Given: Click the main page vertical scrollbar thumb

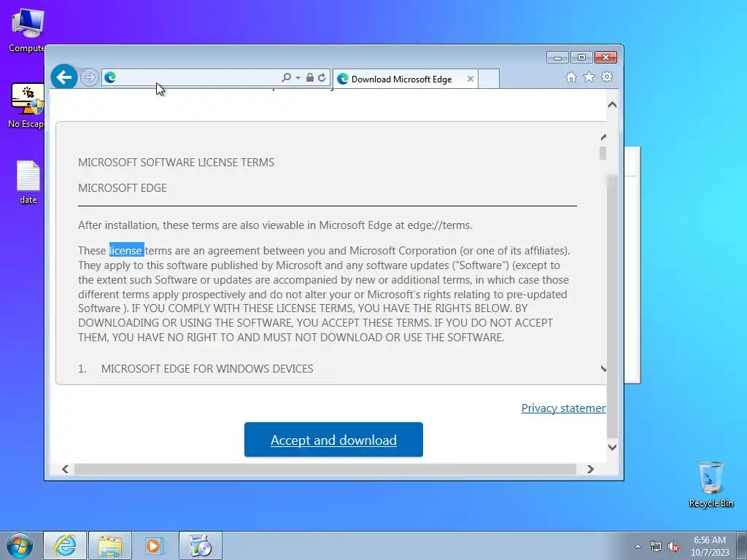Looking at the screenshot, I should click(612, 307).
